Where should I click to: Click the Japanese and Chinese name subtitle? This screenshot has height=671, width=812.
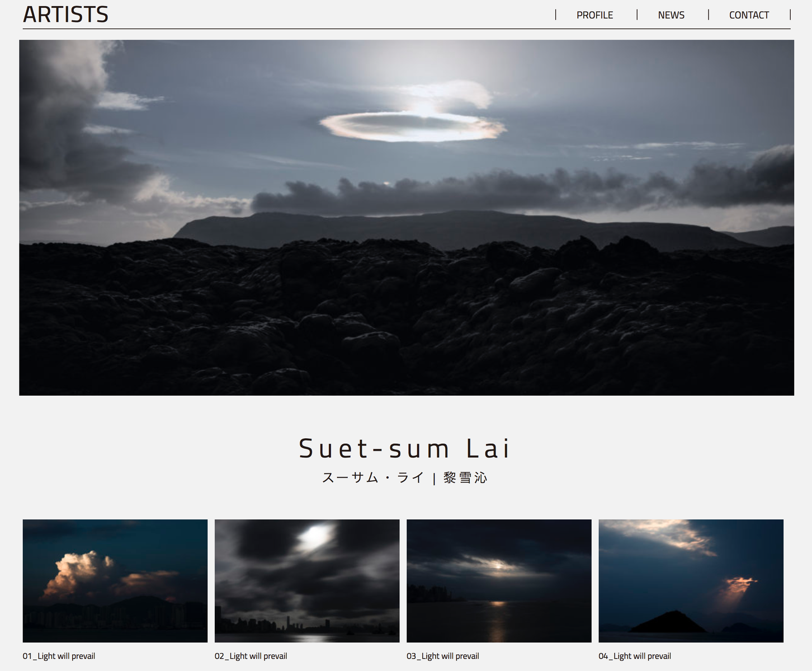(405, 478)
